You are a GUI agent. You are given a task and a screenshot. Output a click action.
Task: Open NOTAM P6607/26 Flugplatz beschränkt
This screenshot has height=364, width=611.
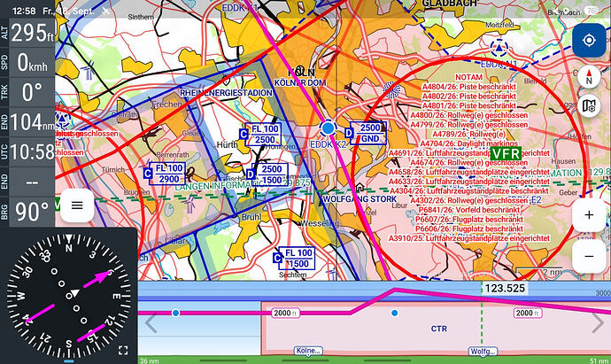click(x=468, y=219)
